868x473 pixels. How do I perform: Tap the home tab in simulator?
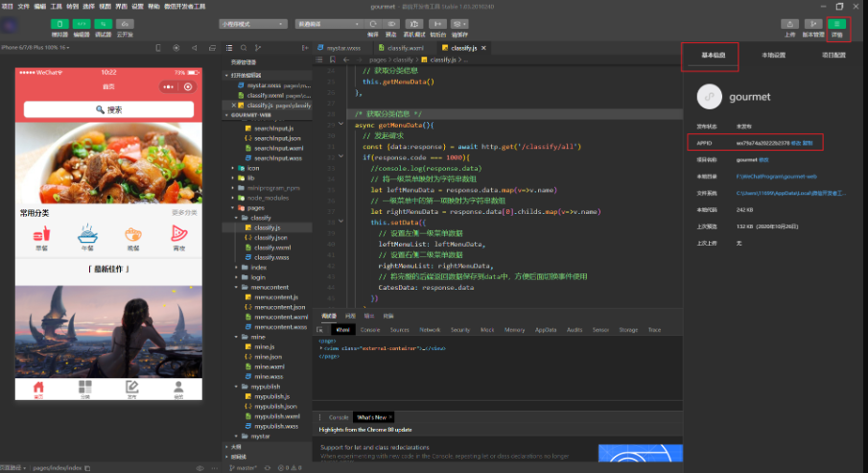[38, 389]
